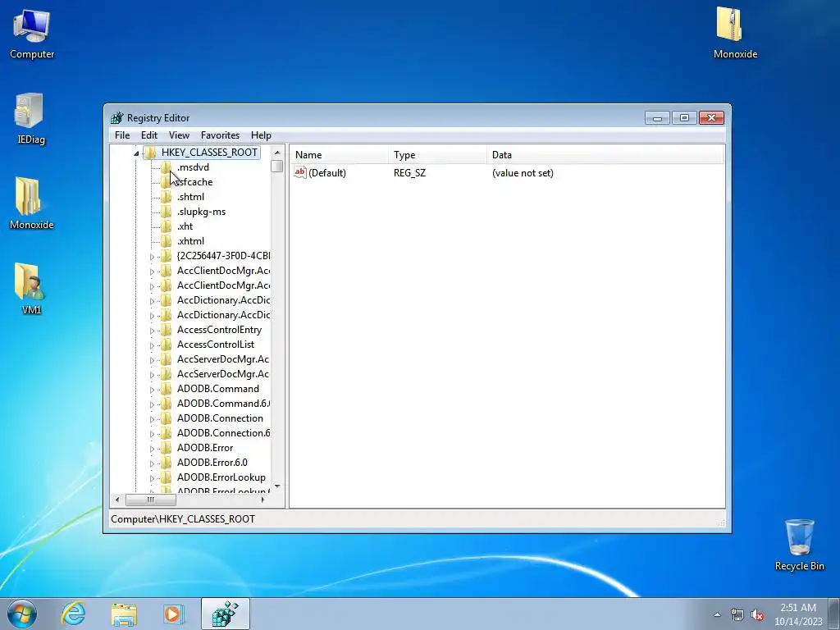Click the tree's vertical scrollbar thumb

pyautogui.click(x=277, y=166)
